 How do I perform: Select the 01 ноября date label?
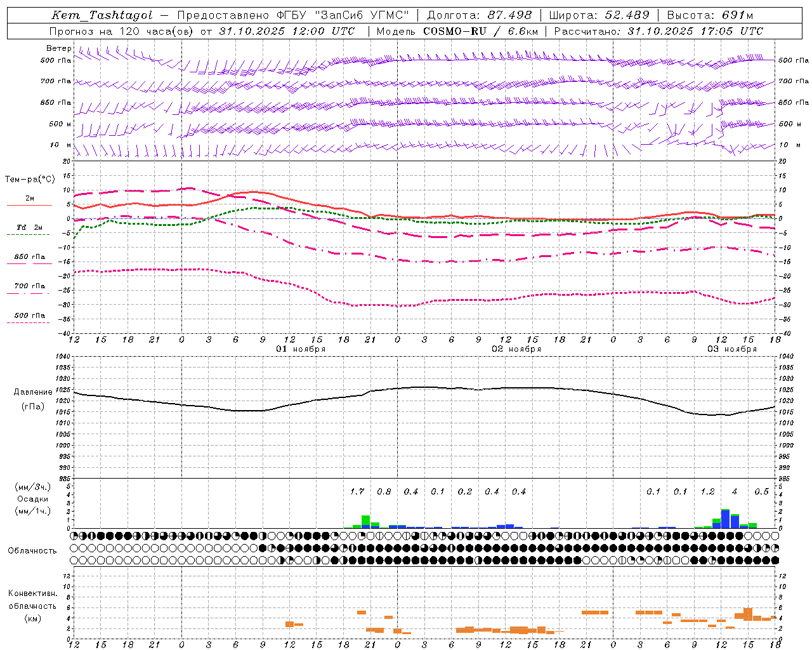click(x=301, y=349)
